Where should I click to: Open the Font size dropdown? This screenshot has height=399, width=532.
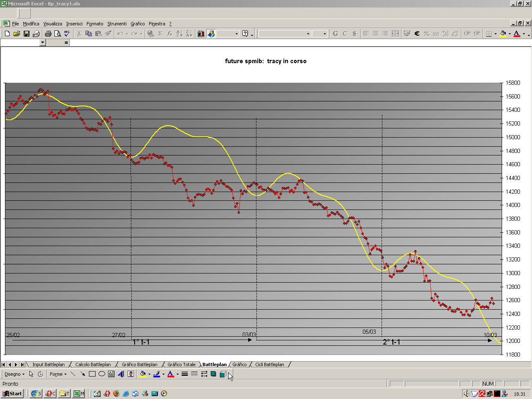(x=325, y=34)
